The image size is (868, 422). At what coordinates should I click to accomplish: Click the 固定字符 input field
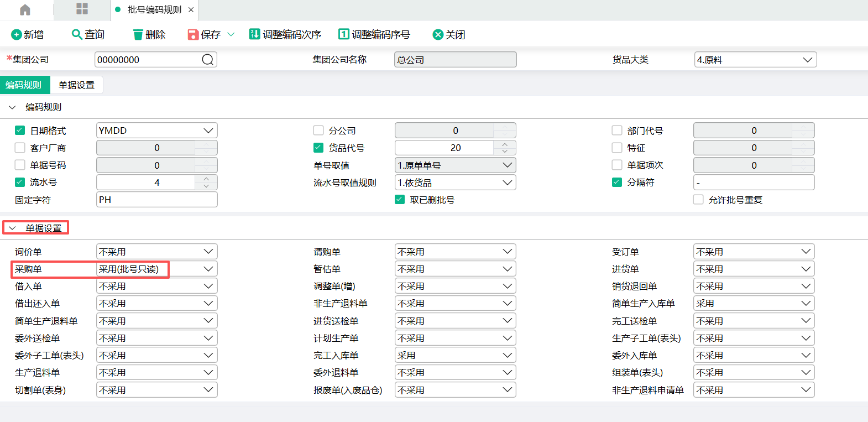coord(156,200)
